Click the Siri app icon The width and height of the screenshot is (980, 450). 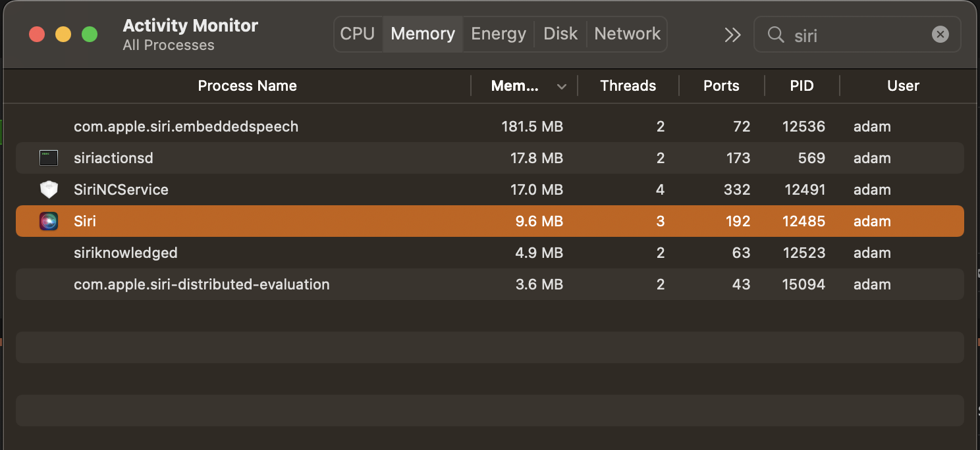tap(49, 221)
